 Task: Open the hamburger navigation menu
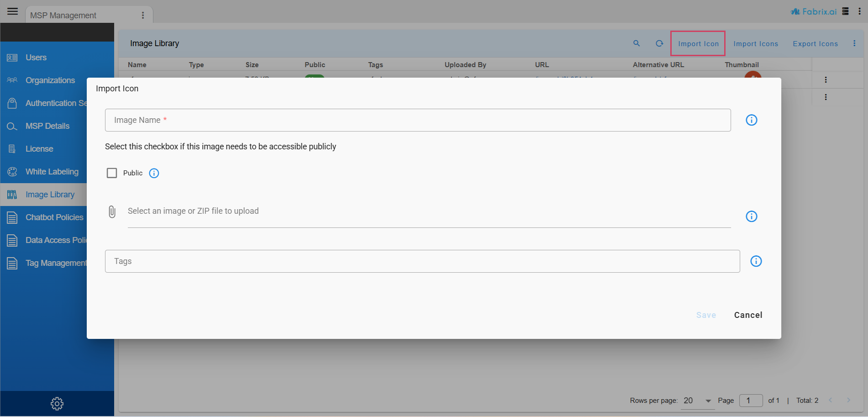coord(12,11)
